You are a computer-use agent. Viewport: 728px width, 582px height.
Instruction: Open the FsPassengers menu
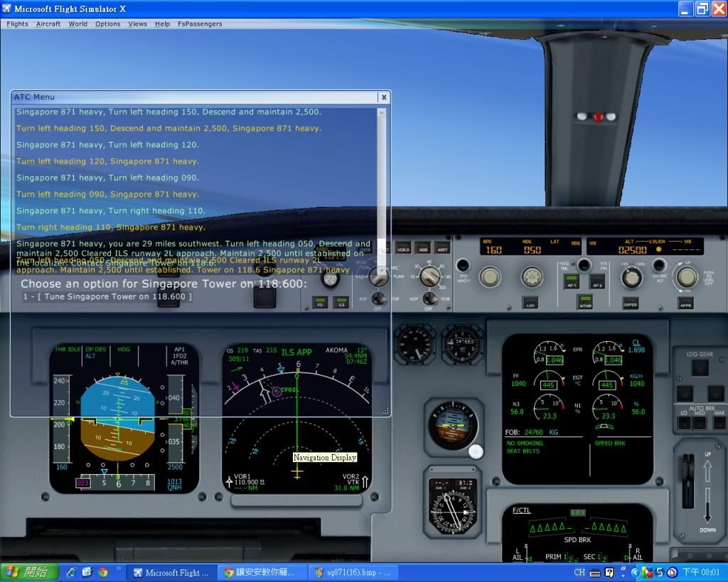(x=200, y=23)
